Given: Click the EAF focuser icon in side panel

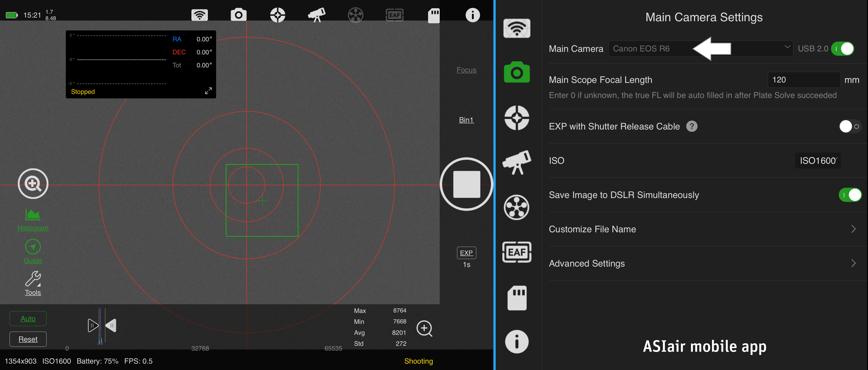Looking at the screenshot, I should click(516, 252).
